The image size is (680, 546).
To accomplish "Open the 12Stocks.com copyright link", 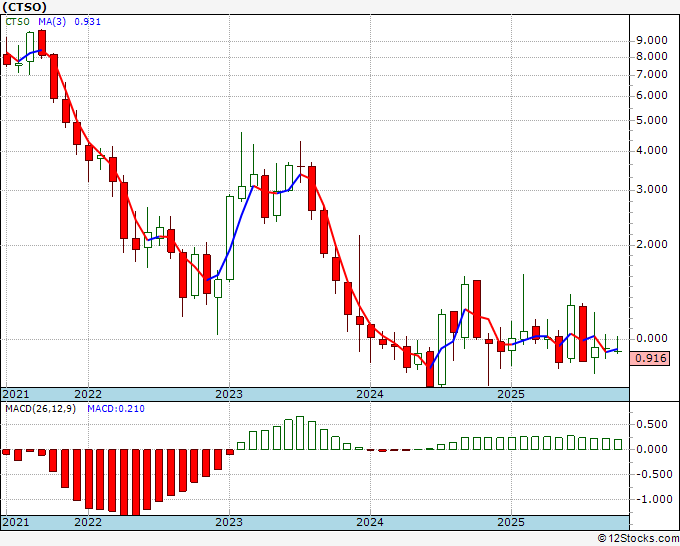I will [638, 538].
